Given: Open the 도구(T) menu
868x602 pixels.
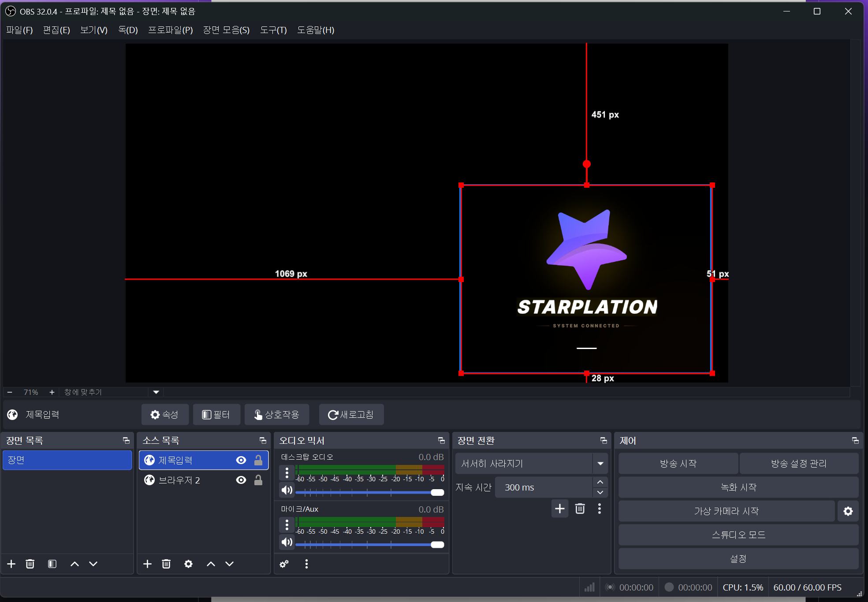Looking at the screenshot, I should click(273, 30).
